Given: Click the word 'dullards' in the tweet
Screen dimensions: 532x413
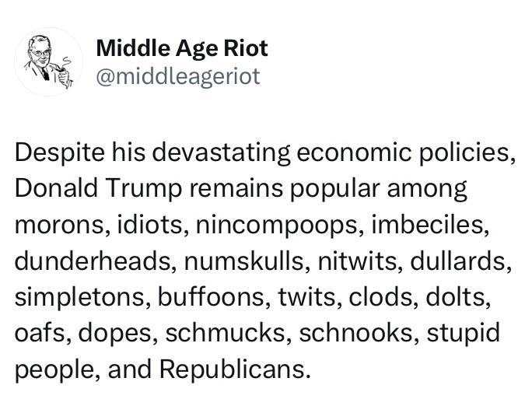Looking at the screenshot, I should (x=458, y=261).
